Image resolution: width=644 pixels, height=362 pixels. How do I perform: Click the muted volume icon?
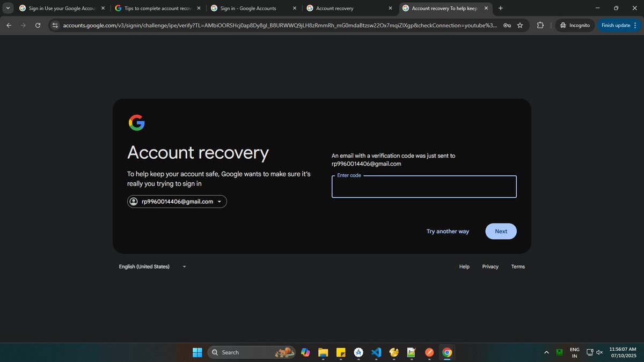(599, 352)
